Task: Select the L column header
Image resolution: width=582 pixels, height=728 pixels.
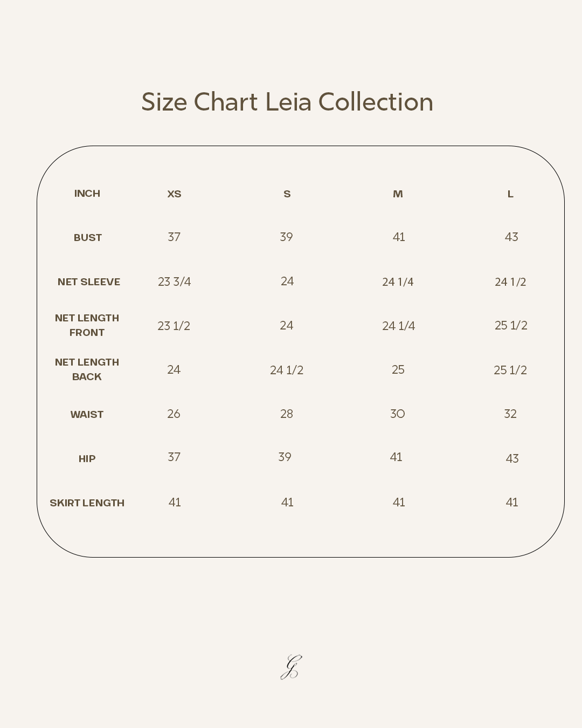Action: [510, 194]
